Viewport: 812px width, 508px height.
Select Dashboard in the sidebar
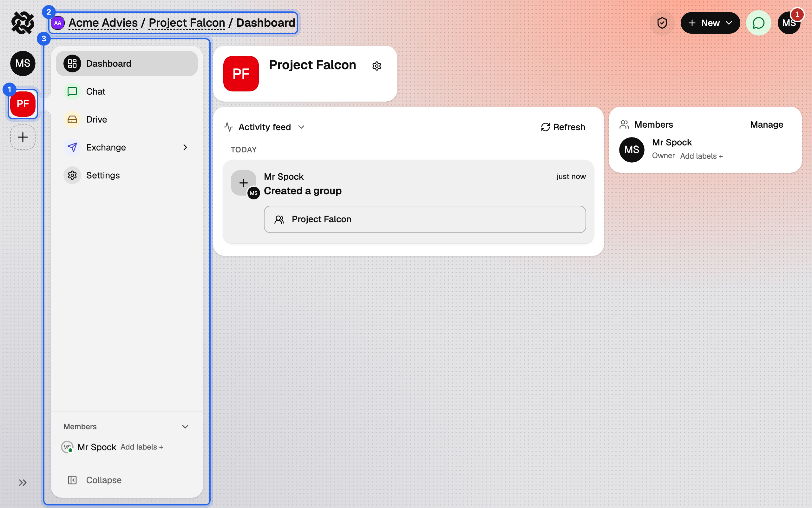[127, 63]
